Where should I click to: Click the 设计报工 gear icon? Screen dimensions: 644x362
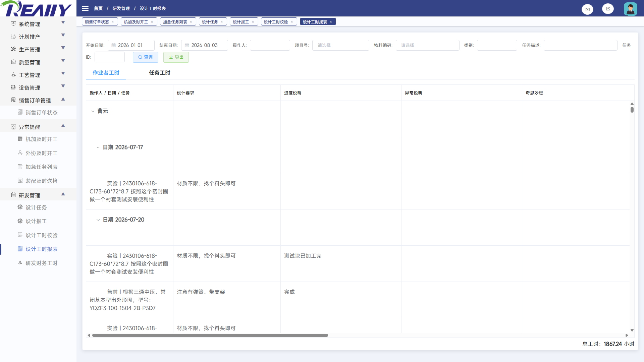pos(20,221)
